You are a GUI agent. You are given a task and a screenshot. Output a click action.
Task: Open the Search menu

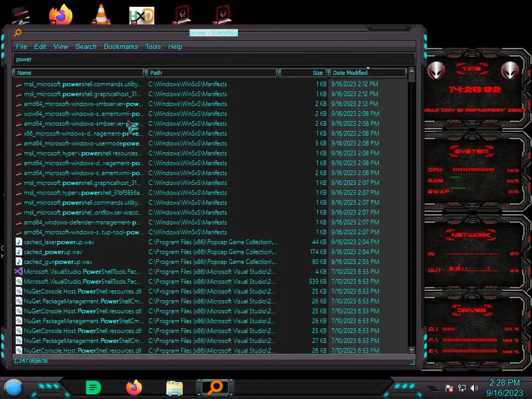[86, 46]
